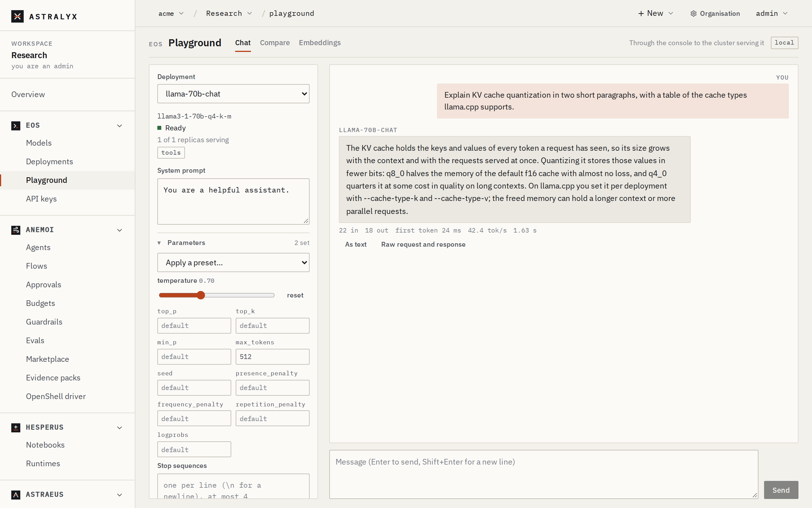
Task: Open the Apply a preset dropdown
Action: pyautogui.click(x=233, y=262)
